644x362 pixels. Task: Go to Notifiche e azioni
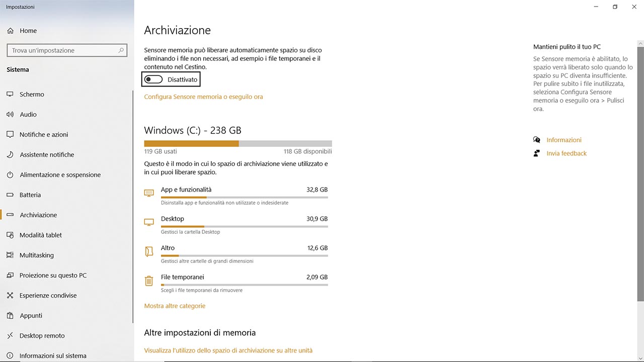point(66,134)
